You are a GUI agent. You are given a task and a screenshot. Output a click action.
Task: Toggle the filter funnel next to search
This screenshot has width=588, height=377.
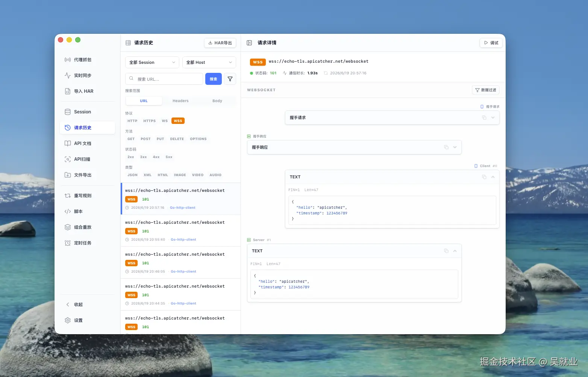tap(230, 79)
